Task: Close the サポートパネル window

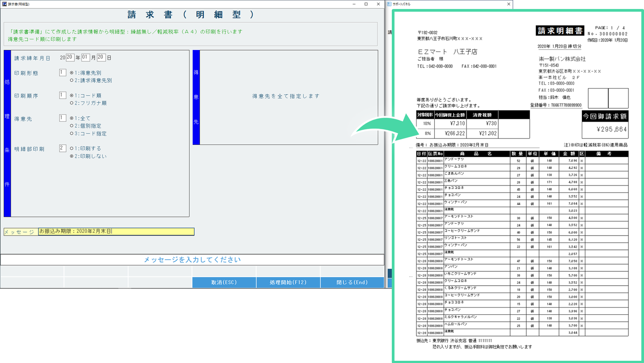Action: (508, 4)
